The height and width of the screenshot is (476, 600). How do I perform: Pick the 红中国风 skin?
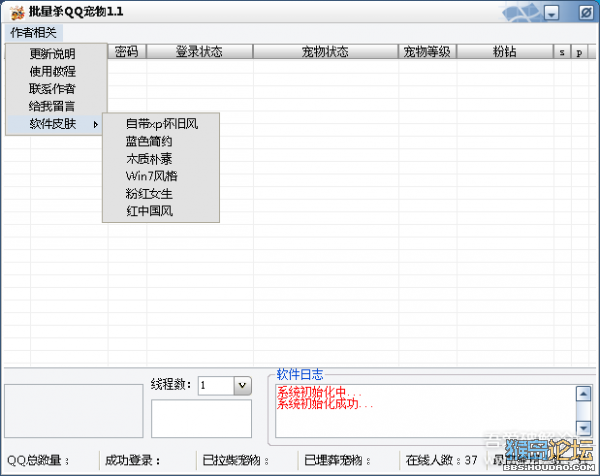pos(150,211)
